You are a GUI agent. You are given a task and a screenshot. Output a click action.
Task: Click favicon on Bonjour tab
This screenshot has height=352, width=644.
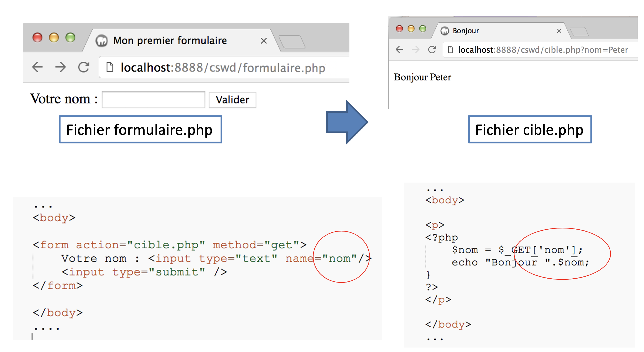coord(445,31)
